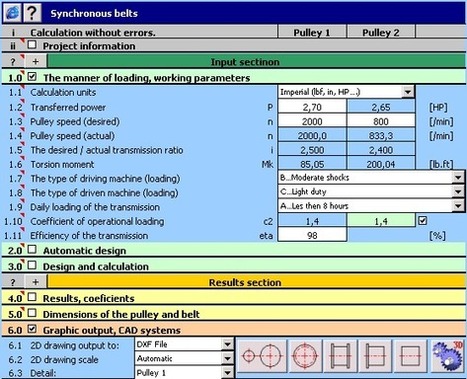467x379 pixels.
Task: Click Transferred power Pulley 1 field 2,70
Action: [x=312, y=107]
